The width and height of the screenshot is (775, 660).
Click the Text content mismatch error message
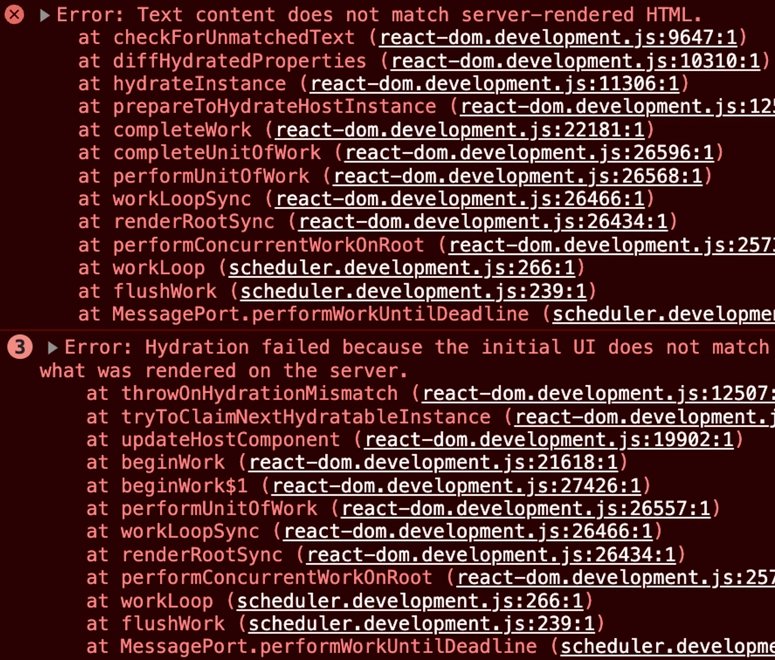click(x=379, y=15)
